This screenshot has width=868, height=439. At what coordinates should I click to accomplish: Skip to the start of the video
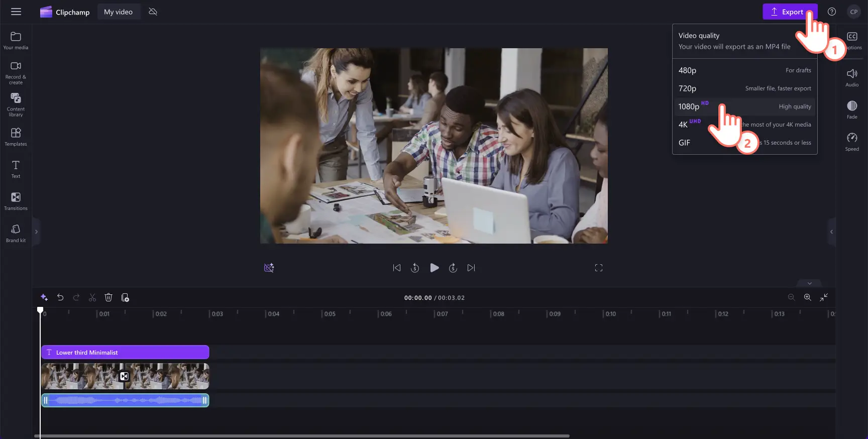click(x=397, y=268)
